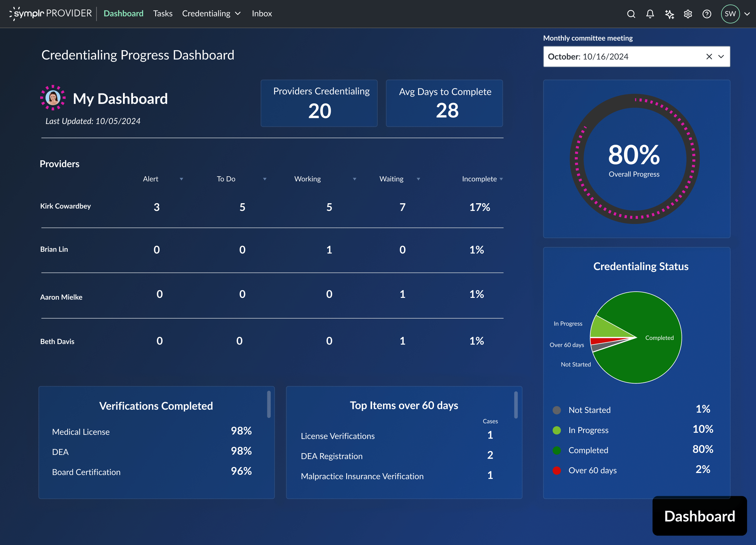This screenshot has width=756, height=545.
Task: Click the Dashboard button at bottom right
Action: coord(699,516)
